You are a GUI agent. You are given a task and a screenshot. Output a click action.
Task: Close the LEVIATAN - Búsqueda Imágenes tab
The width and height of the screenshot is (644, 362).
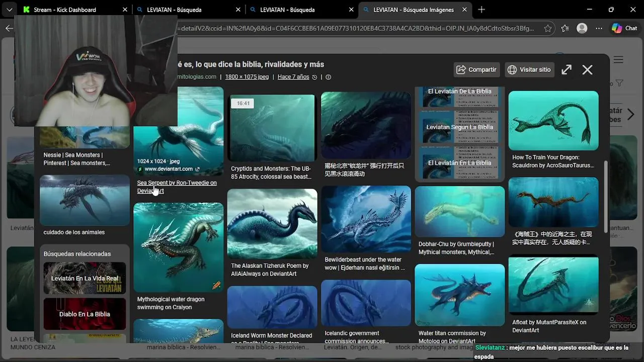tap(464, 10)
